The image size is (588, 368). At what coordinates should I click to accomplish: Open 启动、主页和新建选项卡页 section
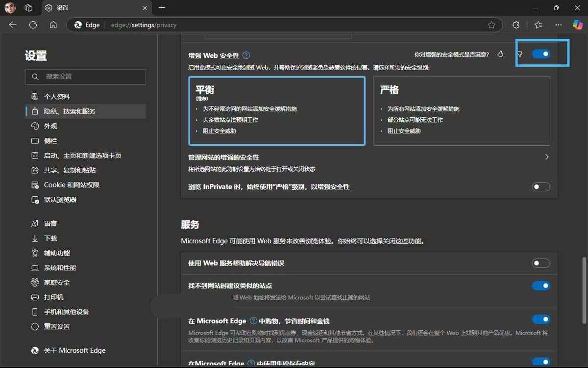click(x=86, y=156)
